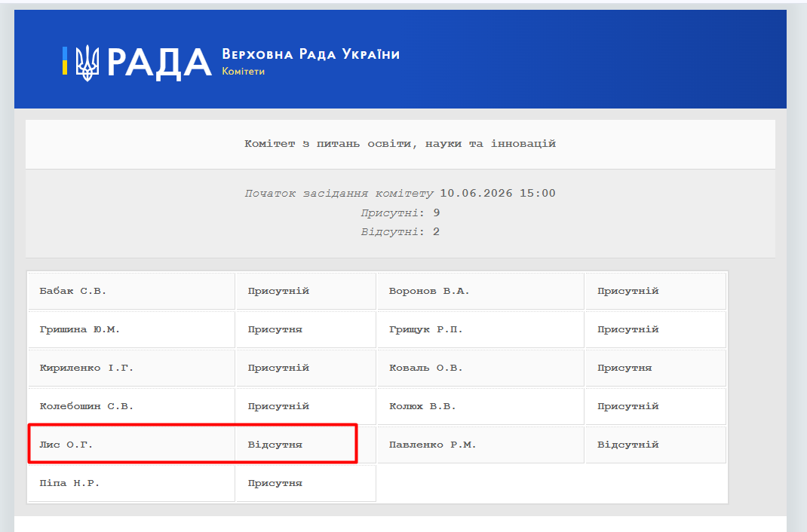Click the Відсутні: 2 count line

(x=400, y=232)
